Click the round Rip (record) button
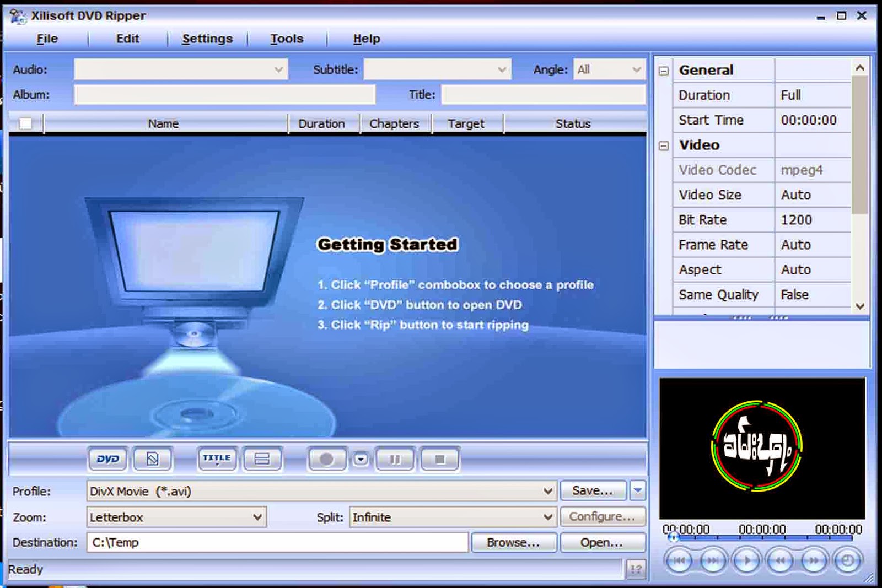This screenshot has height=588, width=882. click(326, 458)
